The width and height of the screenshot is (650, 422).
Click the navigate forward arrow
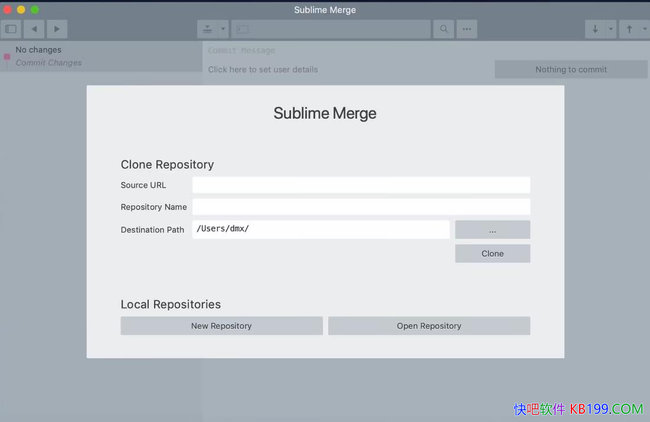pos(57,29)
